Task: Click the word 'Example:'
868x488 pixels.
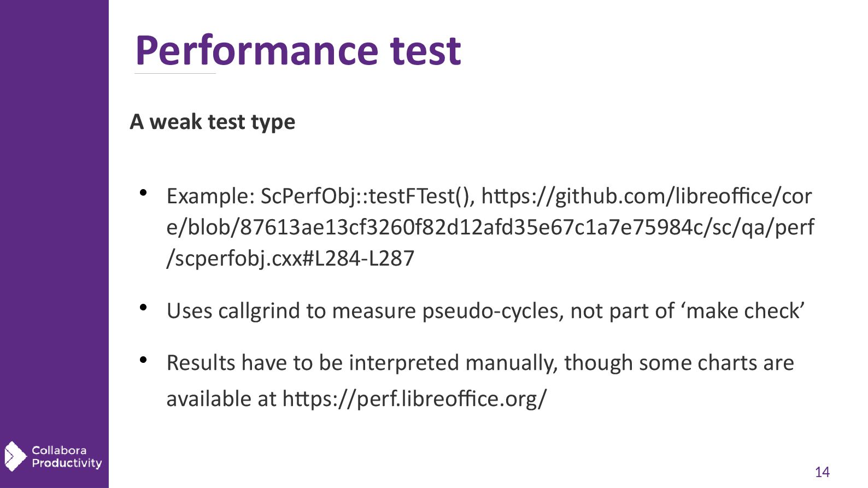Action: pyautogui.click(x=210, y=196)
